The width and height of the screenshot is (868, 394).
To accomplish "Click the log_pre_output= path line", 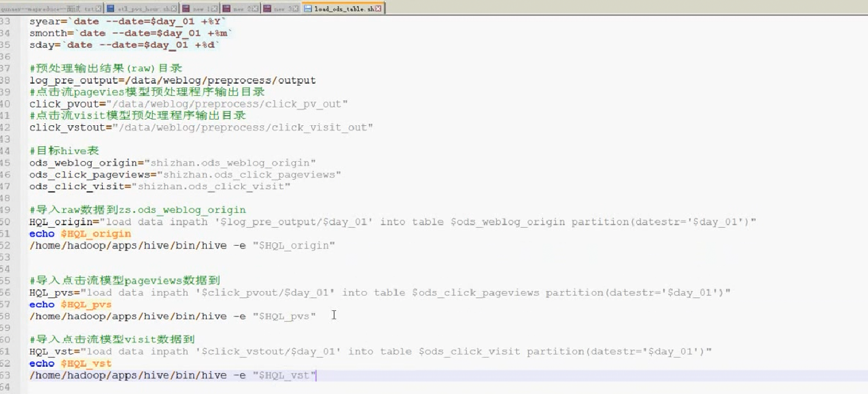I will [173, 80].
